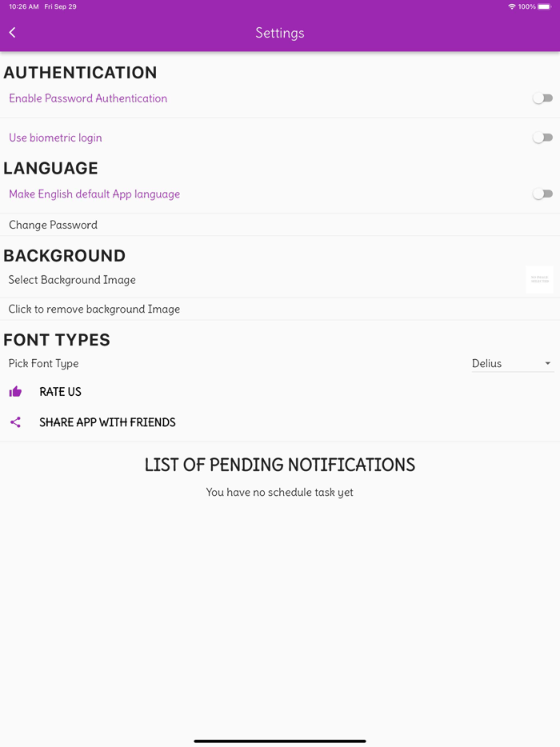Select the thumbs-up Rate Us icon
The image size is (560, 747).
point(15,391)
